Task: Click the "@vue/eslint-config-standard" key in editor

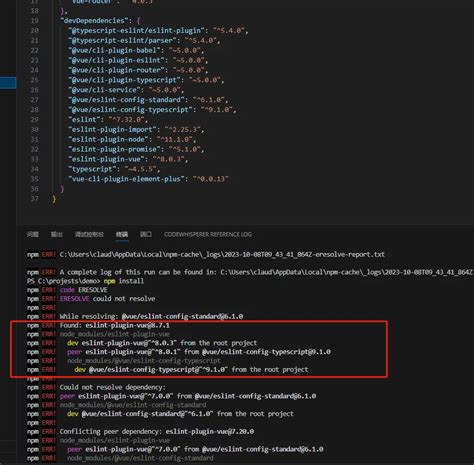Action: [126, 100]
